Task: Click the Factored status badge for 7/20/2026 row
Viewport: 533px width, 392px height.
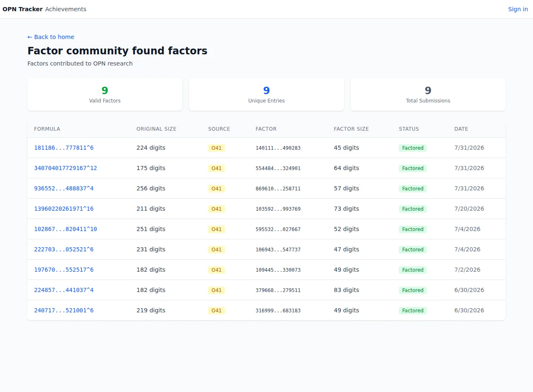Action: (x=413, y=209)
